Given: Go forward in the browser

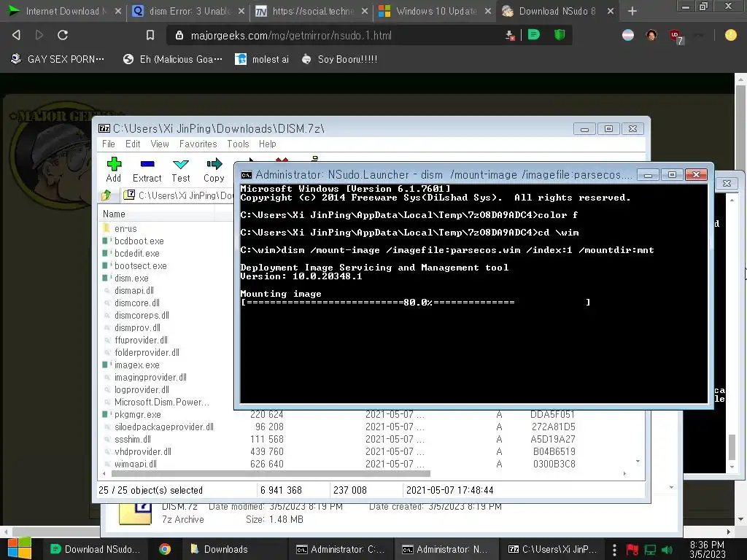Looking at the screenshot, I should [39, 35].
